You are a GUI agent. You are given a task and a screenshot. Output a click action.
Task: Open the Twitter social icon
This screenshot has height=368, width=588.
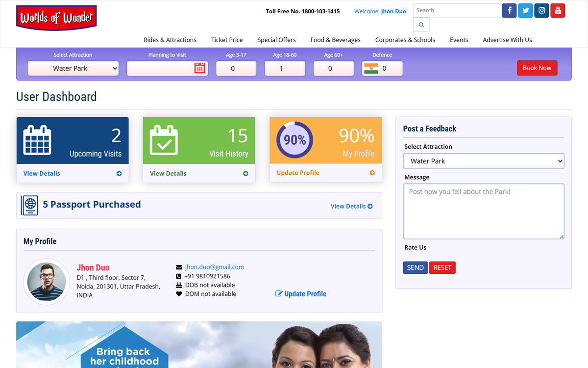pos(525,10)
